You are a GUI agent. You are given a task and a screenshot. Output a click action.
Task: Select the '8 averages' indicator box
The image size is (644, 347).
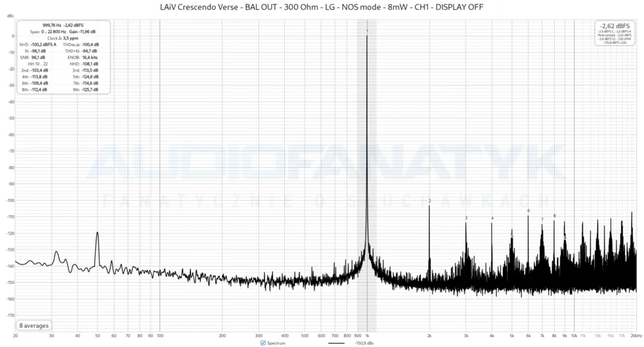34,326
